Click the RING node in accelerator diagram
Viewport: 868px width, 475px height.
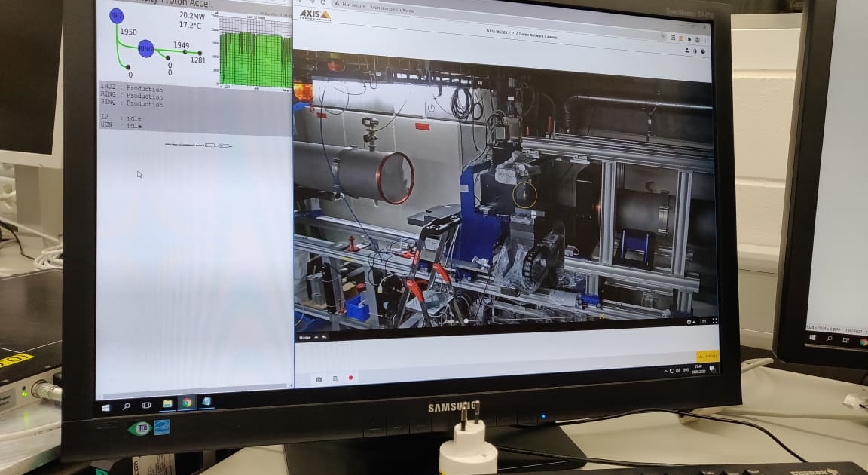pyautogui.click(x=145, y=49)
